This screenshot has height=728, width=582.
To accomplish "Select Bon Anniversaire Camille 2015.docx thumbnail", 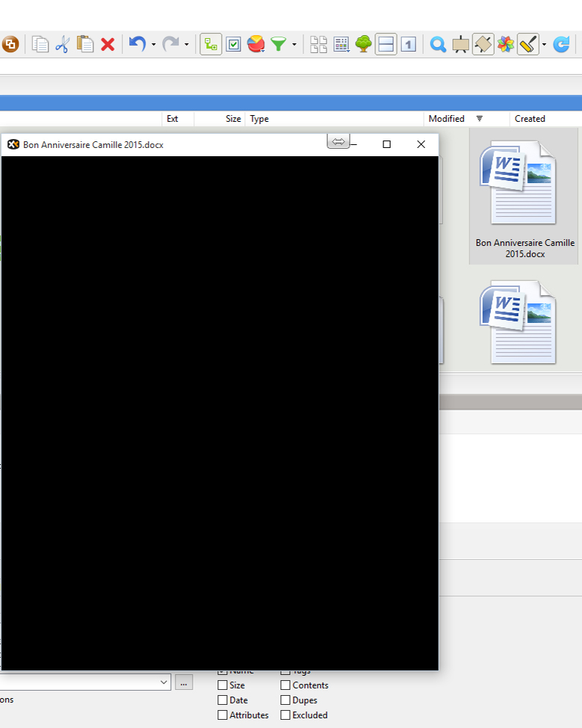I will coord(524,196).
